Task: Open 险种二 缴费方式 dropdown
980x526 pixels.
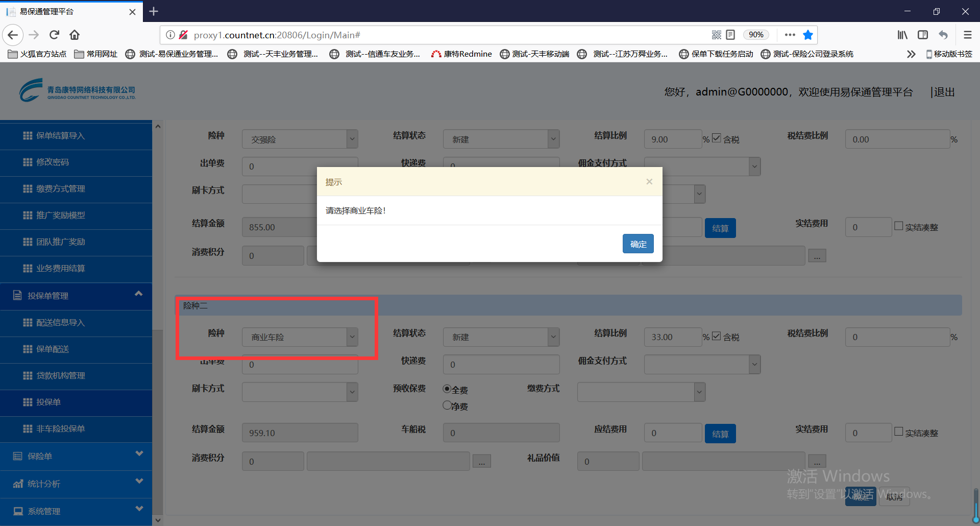Action: [642, 392]
